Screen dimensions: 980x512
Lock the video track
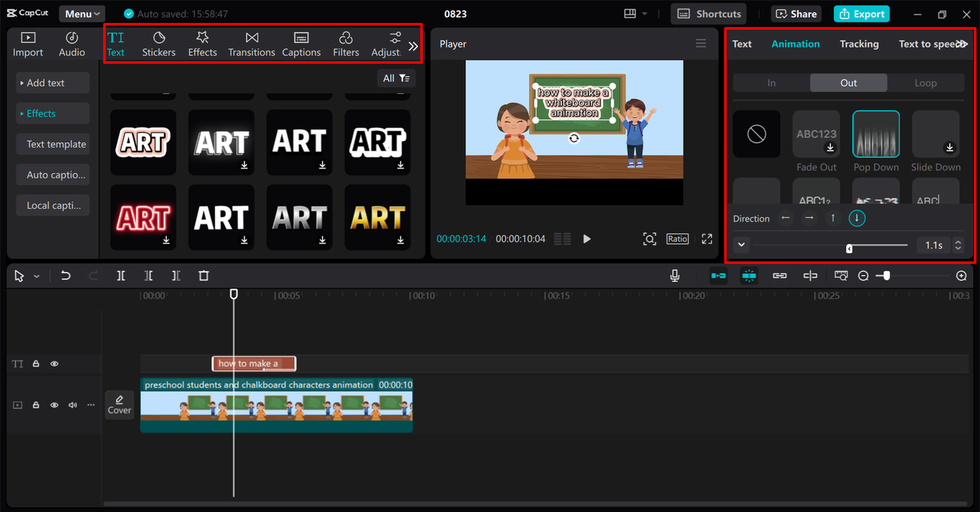[36, 405]
